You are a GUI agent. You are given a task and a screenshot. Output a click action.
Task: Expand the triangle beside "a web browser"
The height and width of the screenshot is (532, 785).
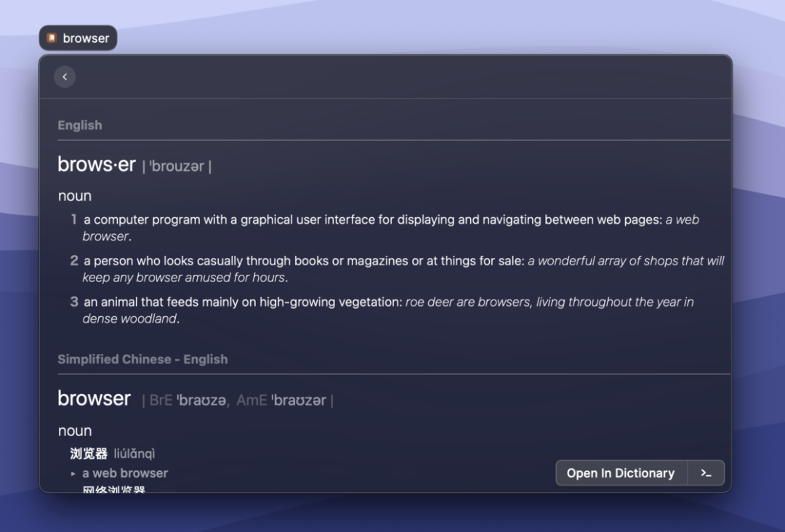pos(73,474)
